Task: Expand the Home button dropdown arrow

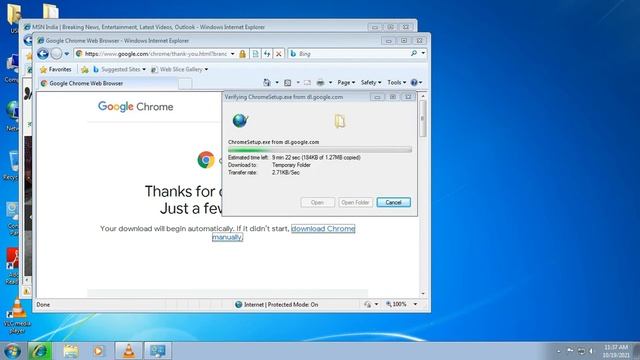Action: (277, 82)
